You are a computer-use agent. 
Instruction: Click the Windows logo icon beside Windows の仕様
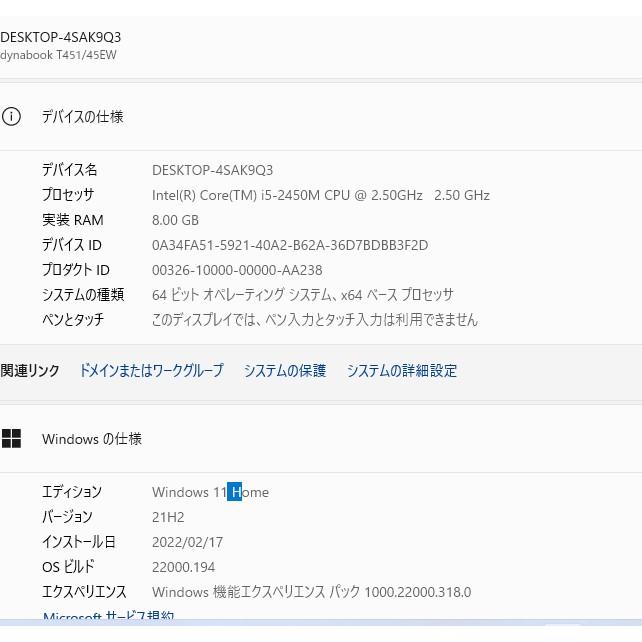(x=11, y=438)
